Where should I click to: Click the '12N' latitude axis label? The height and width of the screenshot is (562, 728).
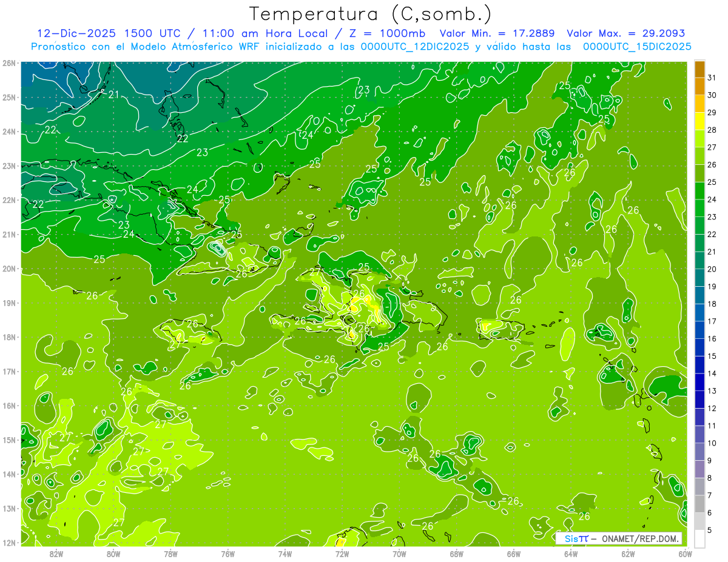(x=9, y=543)
